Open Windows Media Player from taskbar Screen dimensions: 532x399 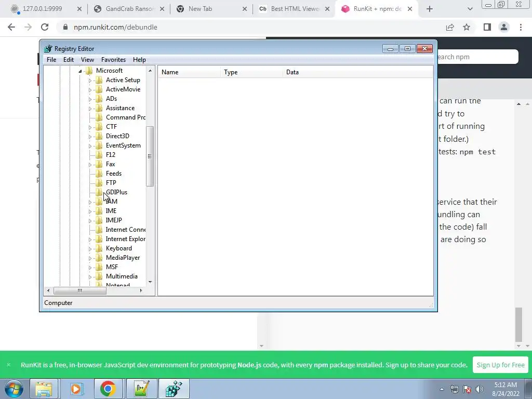(x=76, y=389)
